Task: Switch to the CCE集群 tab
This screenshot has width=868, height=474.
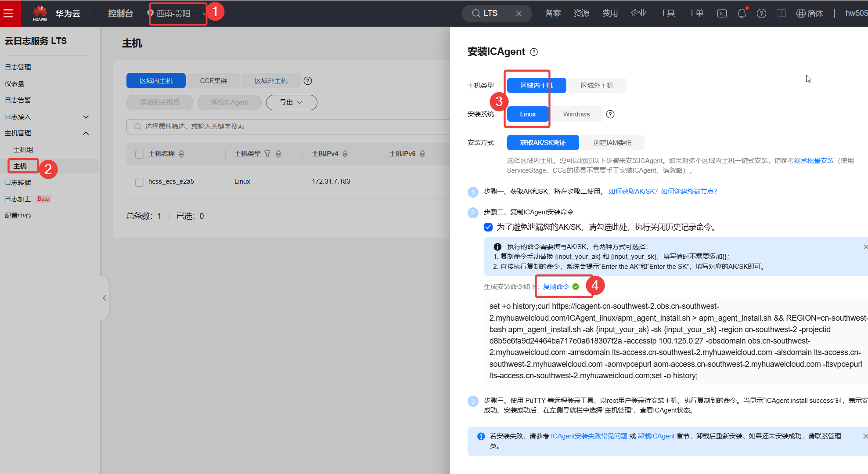Action: (x=213, y=81)
